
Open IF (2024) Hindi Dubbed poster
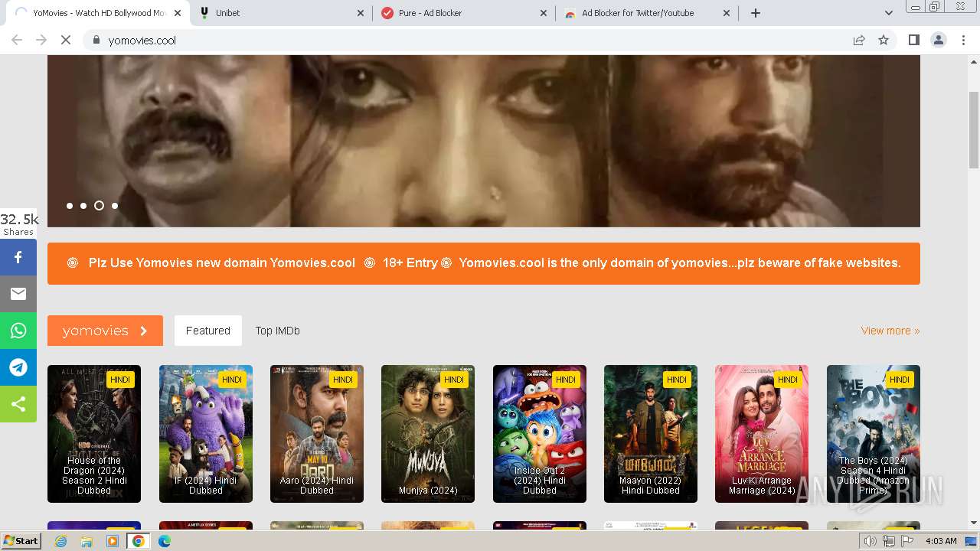coord(206,434)
